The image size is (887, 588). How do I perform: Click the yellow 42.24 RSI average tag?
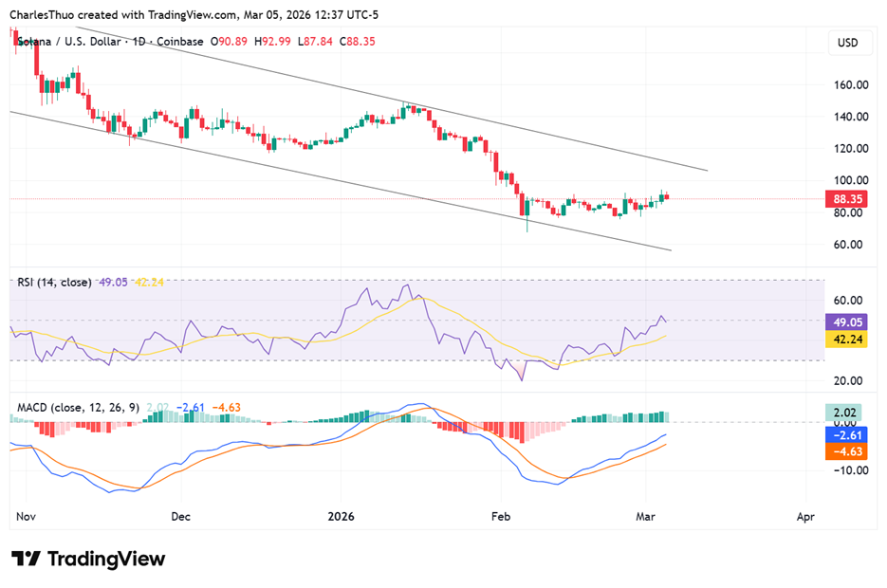845,339
